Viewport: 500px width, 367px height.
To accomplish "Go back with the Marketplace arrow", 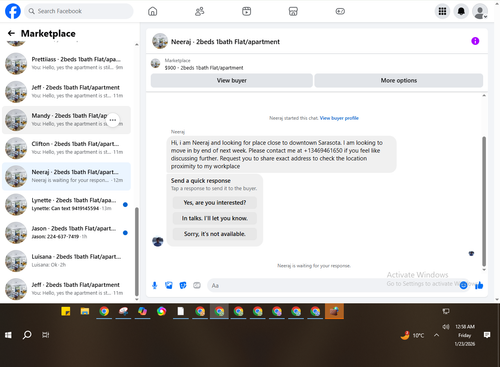I will click(x=11, y=33).
